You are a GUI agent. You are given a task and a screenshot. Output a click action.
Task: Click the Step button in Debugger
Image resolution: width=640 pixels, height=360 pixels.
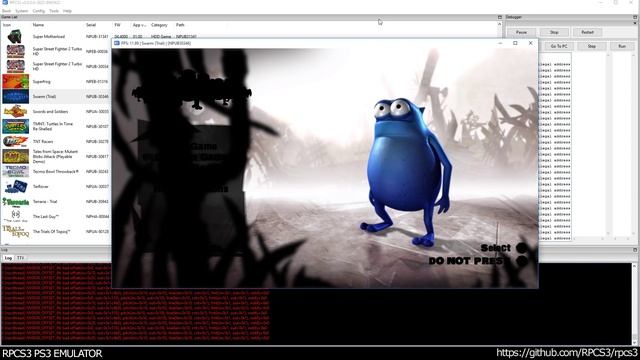tap(591, 46)
